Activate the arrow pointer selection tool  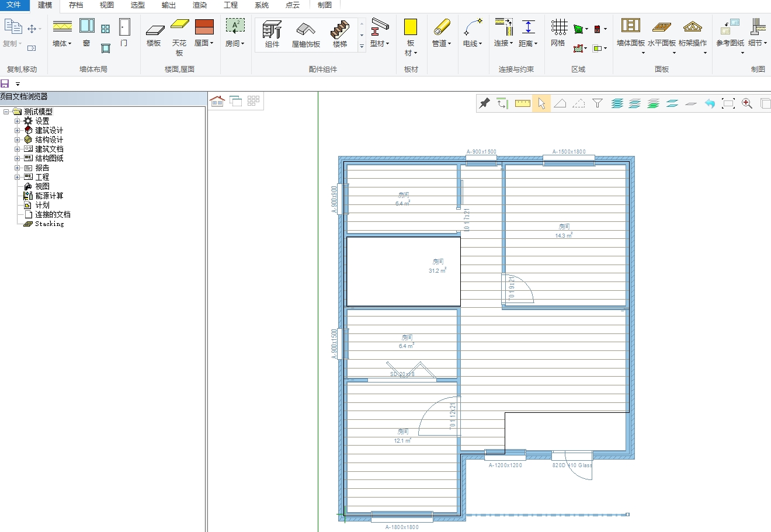pyautogui.click(x=541, y=103)
